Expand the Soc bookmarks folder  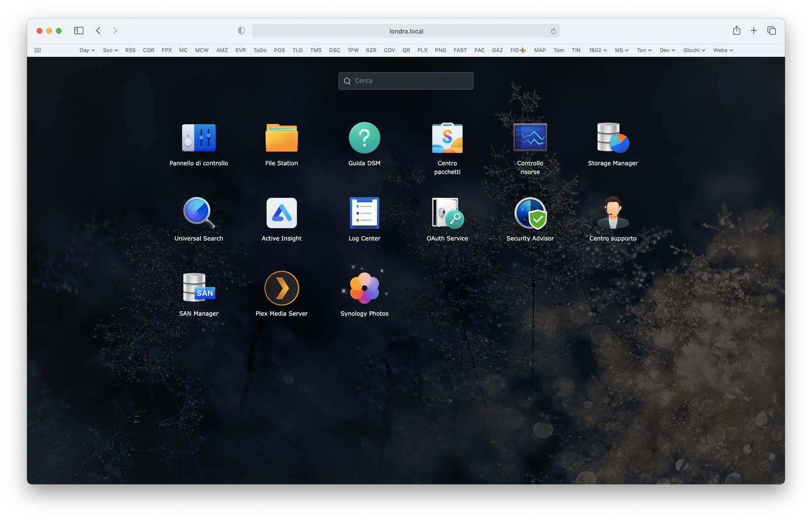tap(110, 50)
